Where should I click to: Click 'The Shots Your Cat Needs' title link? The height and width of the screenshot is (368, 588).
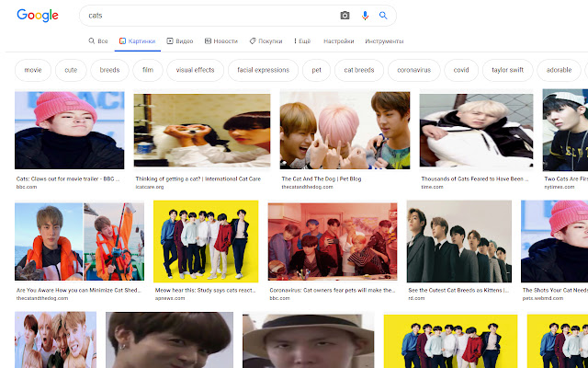coord(555,291)
